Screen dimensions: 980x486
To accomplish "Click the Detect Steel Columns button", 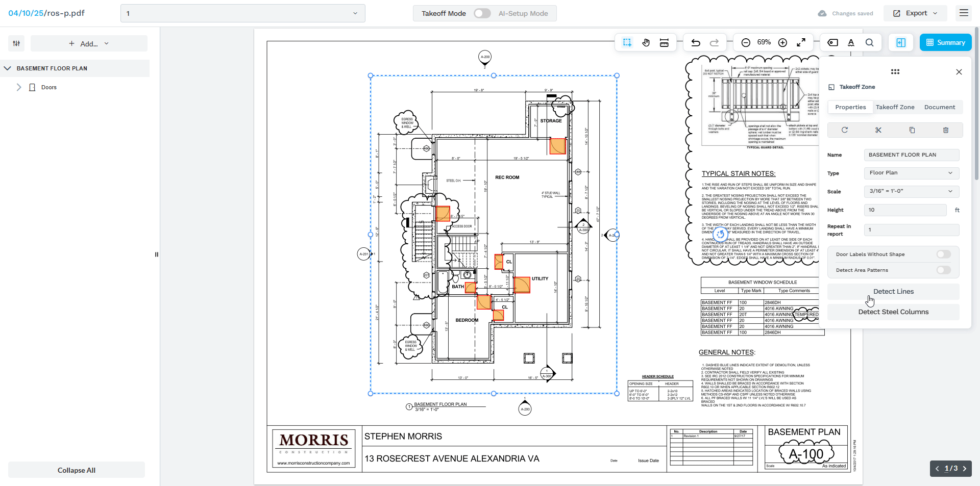I will pyautogui.click(x=893, y=312).
